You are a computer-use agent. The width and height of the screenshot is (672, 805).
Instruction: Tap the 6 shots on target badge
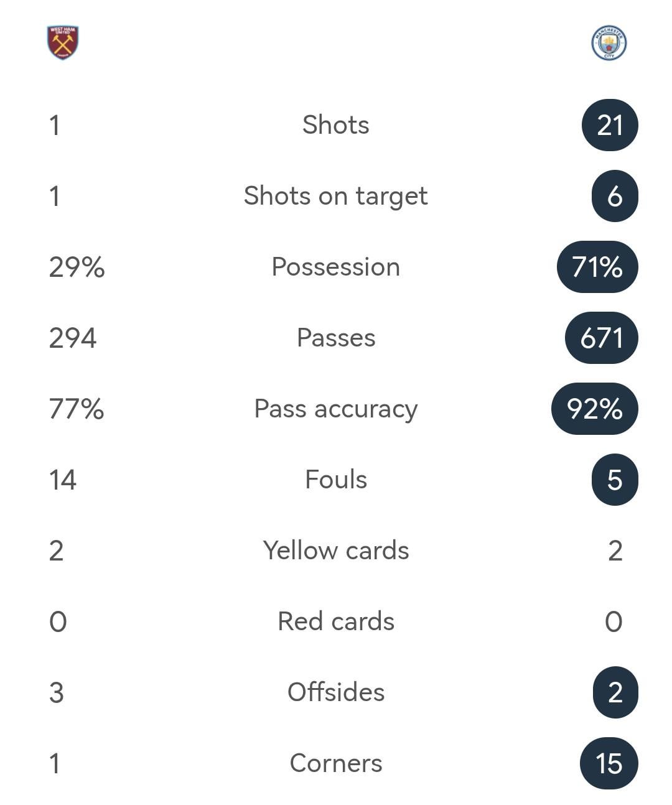(x=615, y=196)
